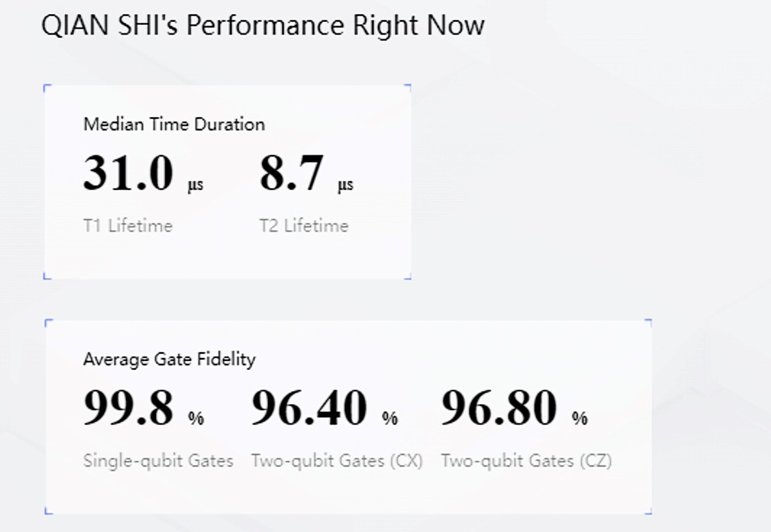
Task: Select the Average Gate Fidelity label
Action: (170, 359)
